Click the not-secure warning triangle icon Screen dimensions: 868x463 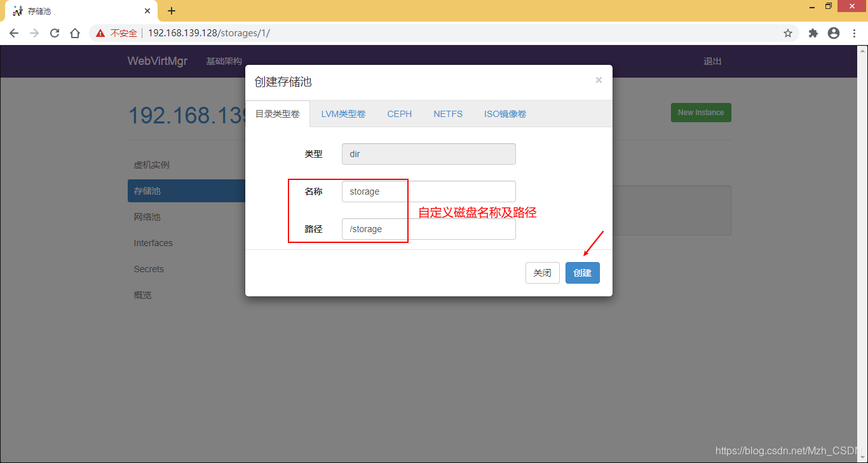coord(100,33)
